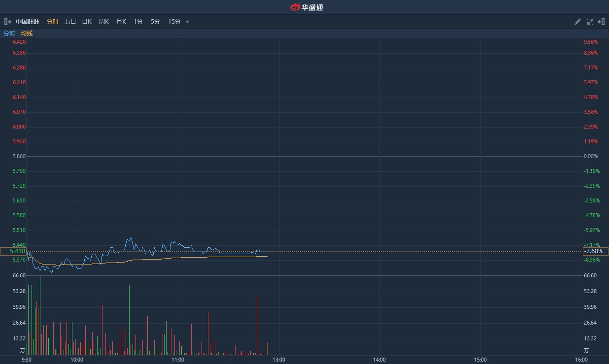Image resolution: width=609 pixels, height=364 pixels.
Task: Expand chart to fullscreen view
Action: pos(590,22)
